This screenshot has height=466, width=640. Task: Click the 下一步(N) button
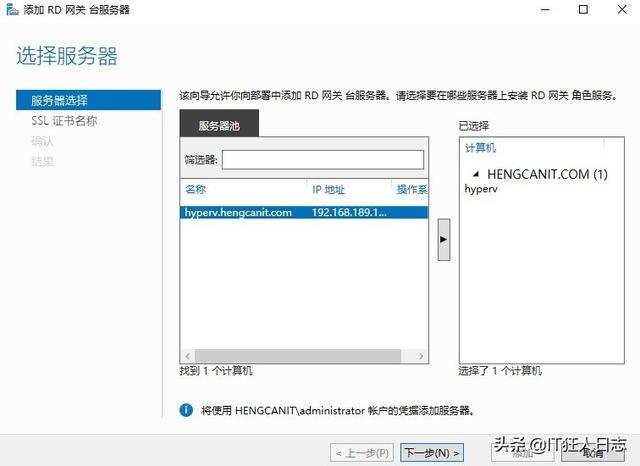pyautogui.click(x=431, y=453)
